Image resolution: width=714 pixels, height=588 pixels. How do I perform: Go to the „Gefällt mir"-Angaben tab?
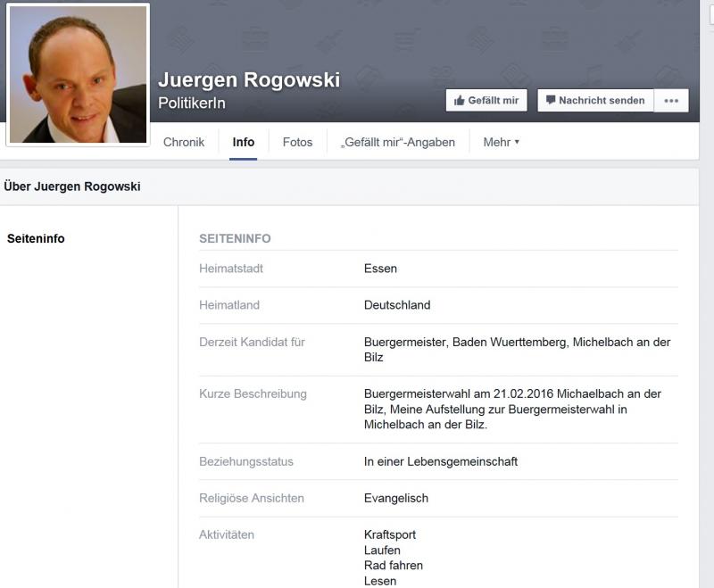tap(397, 142)
